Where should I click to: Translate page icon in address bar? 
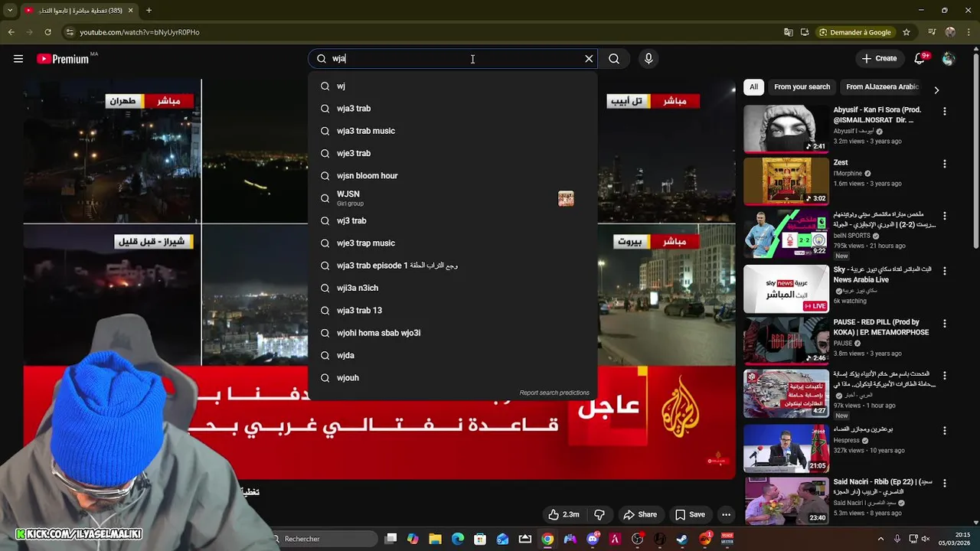point(789,32)
